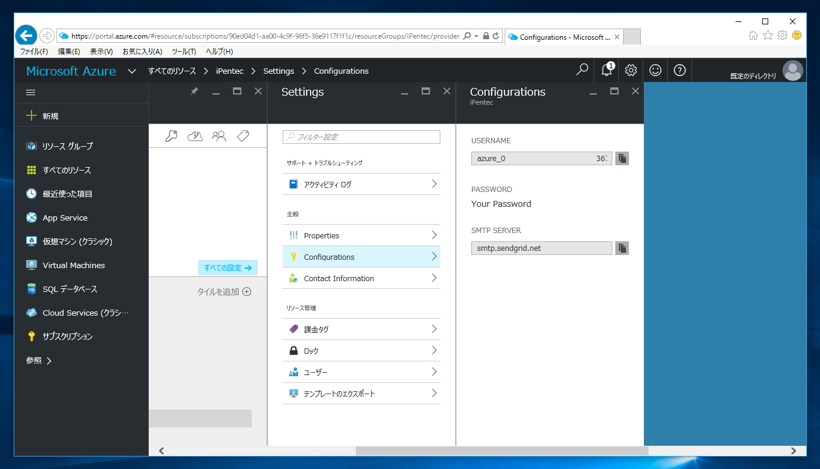Open the Properties settings entry
The height and width of the screenshot is (469, 820).
click(361, 236)
